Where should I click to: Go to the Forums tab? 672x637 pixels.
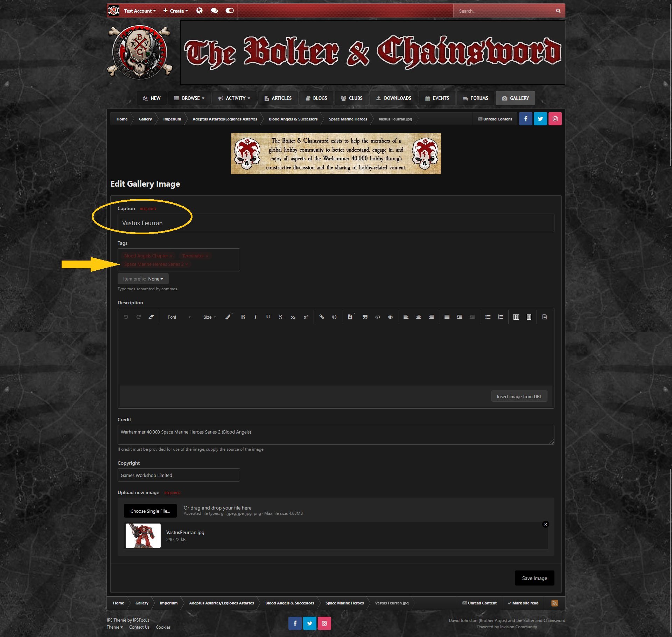point(475,98)
